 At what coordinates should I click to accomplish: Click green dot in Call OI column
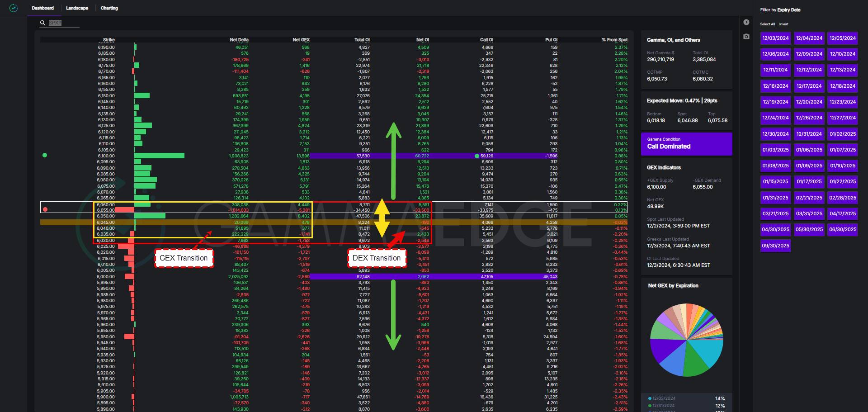pyautogui.click(x=477, y=156)
